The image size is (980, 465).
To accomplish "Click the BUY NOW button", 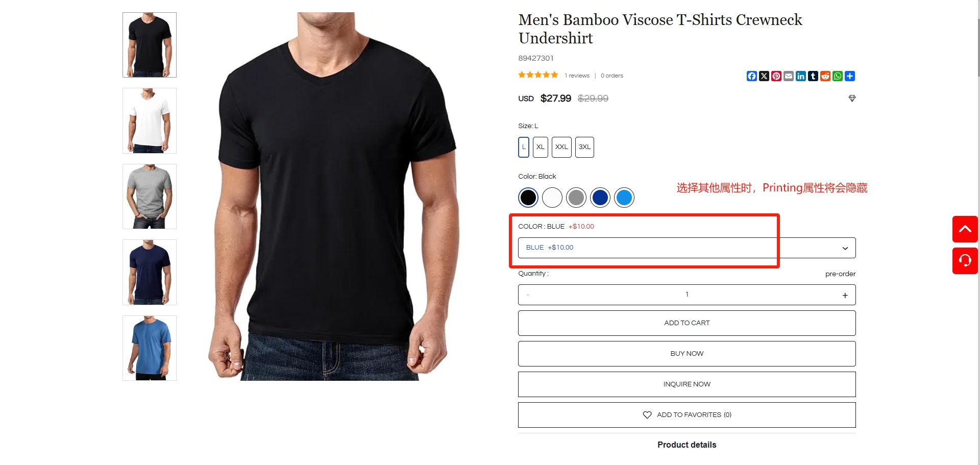I will (687, 354).
